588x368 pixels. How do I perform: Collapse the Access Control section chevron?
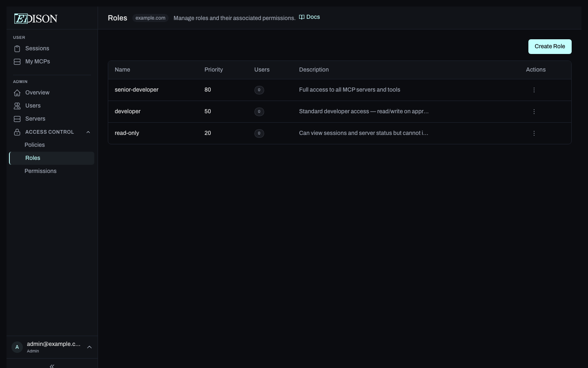pyautogui.click(x=88, y=132)
